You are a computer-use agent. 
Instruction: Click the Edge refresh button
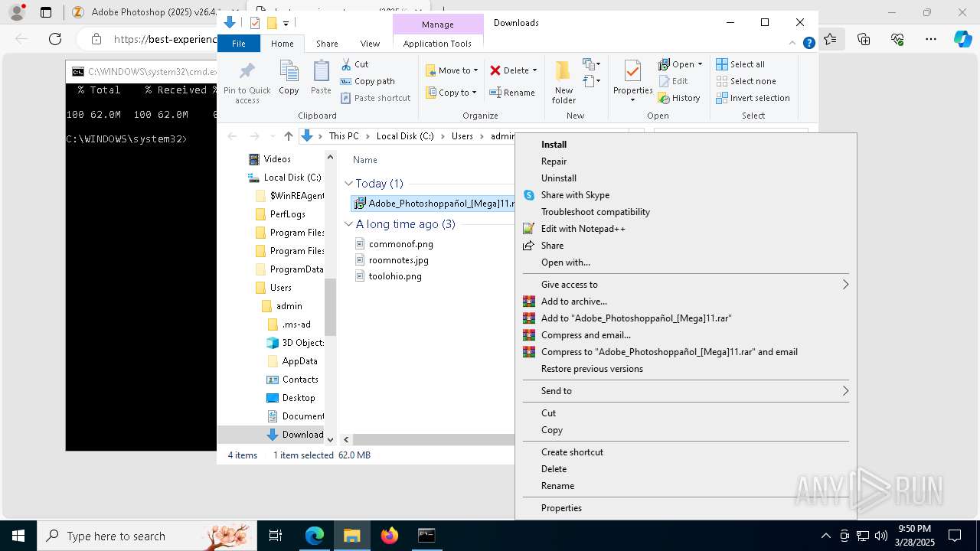tap(55, 39)
